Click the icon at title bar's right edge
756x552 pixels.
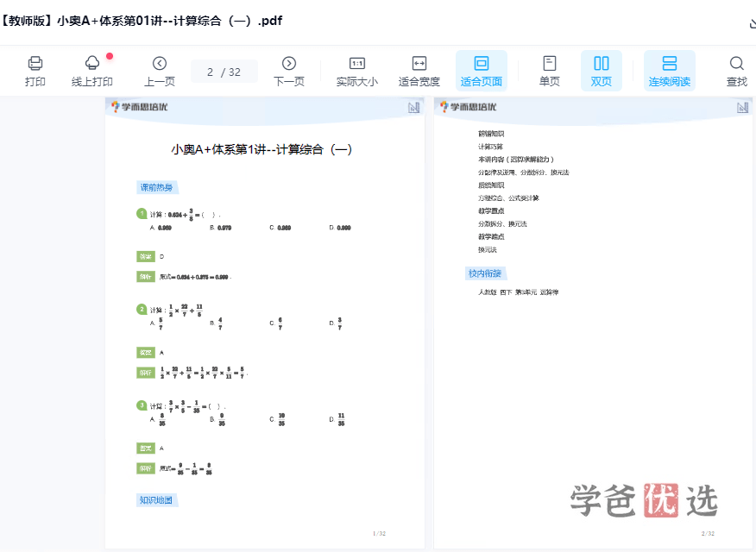coord(753,22)
